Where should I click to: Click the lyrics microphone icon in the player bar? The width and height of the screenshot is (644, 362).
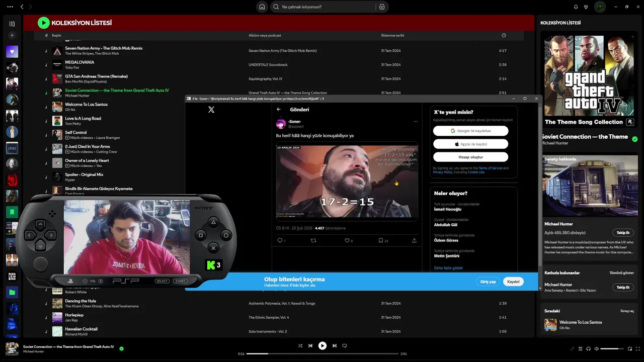point(572,348)
